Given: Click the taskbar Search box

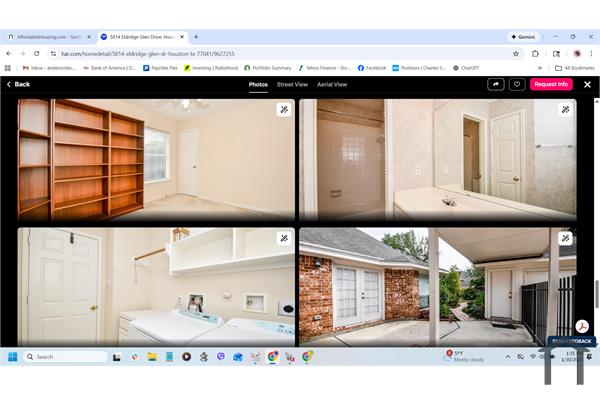Looking at the screenshot, I should (x=65, y=357).
